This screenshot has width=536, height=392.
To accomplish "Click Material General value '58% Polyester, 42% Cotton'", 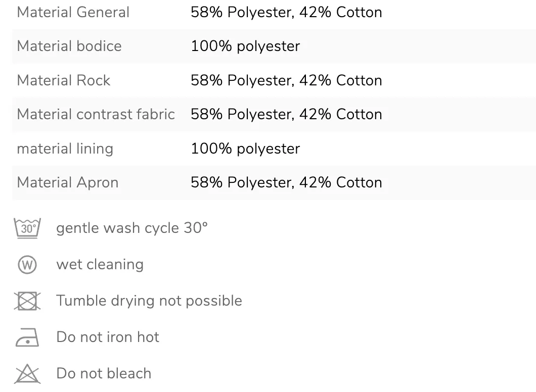I will point(287,12).
